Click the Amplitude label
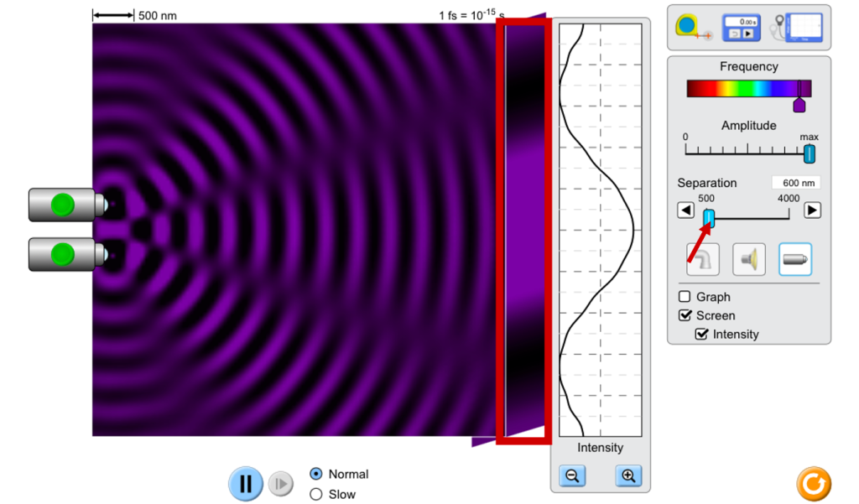The width and height of the screenshot is (859, 504). (749, 126)
